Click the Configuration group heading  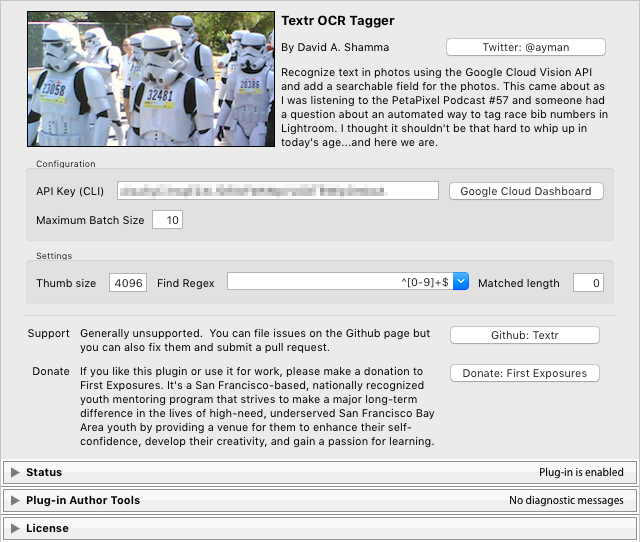(x=66, y=164)
